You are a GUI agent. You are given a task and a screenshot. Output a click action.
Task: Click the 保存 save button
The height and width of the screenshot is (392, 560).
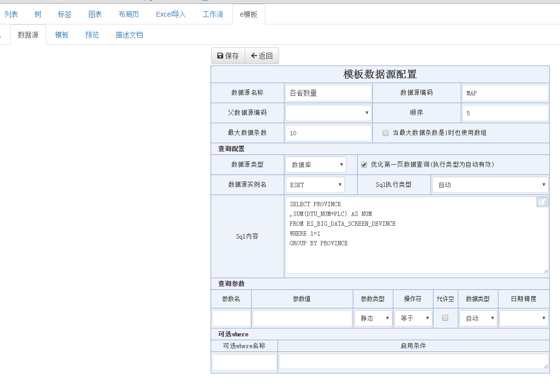tap(228, 56)
